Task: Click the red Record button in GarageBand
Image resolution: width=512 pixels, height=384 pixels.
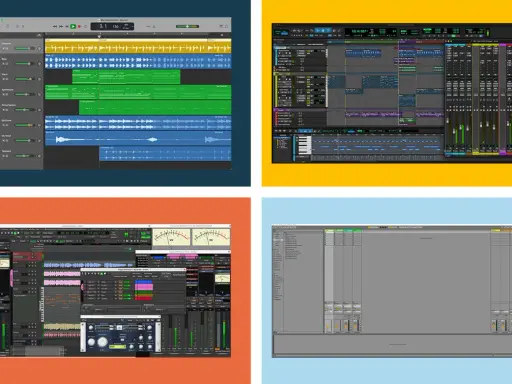Action: point(79,26)
